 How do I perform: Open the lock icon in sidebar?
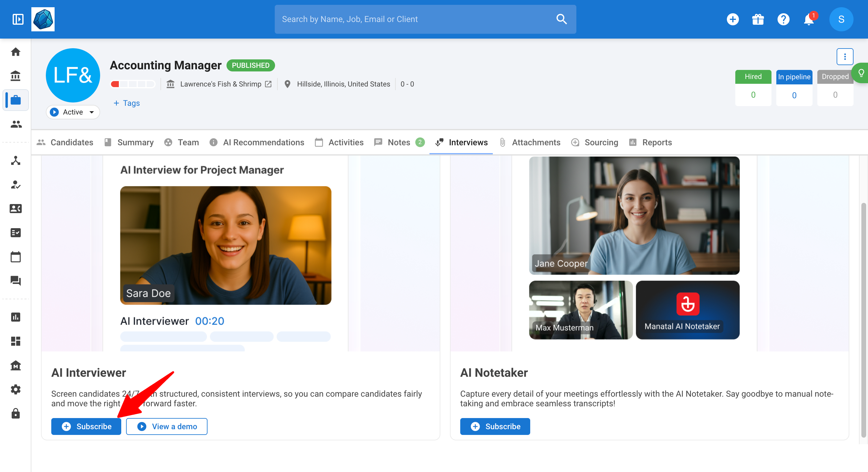(x=15, y=414)
